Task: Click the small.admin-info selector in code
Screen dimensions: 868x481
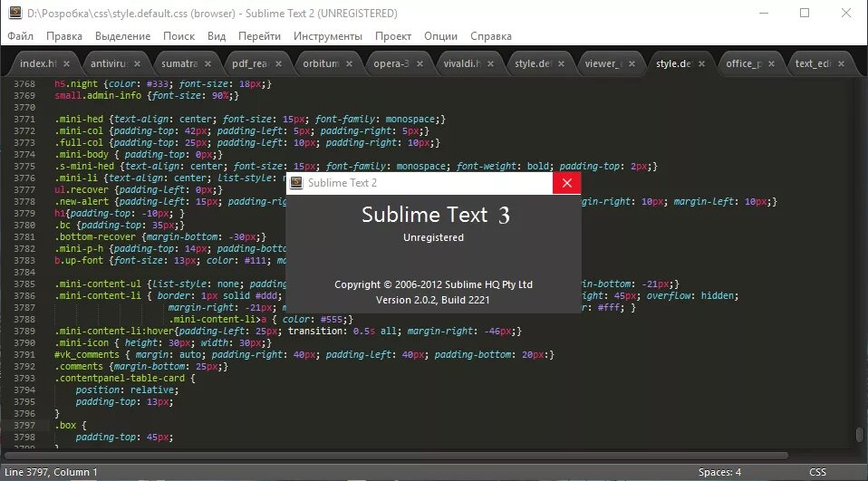Action: pos(98,96)
